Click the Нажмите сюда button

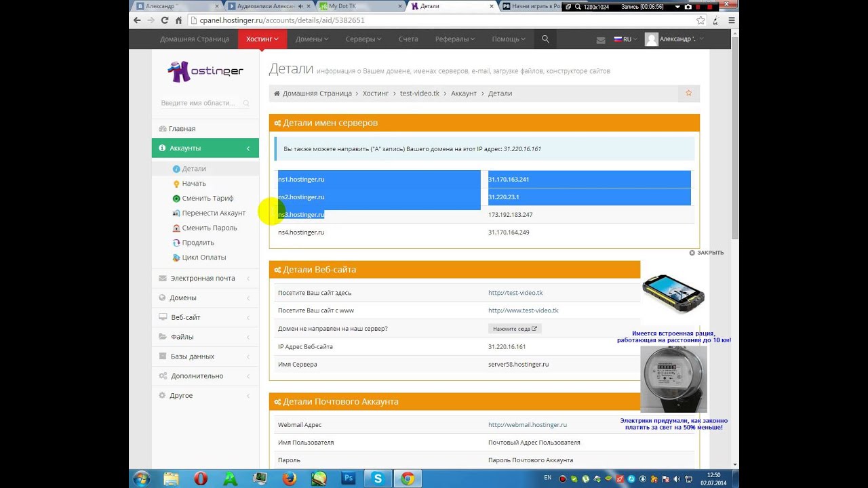click(515, 329)
